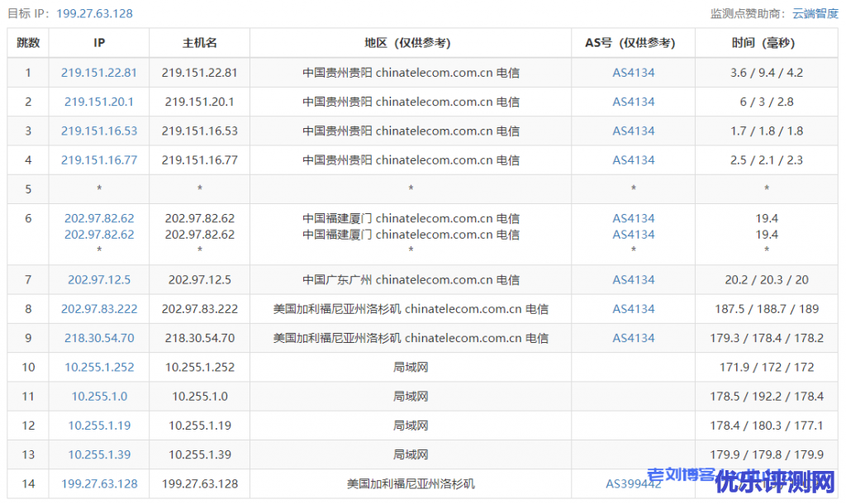Click IP link 10.255.1.0 in IP column
The height and width of the screenshot is (504, 846).
tap(99, 396)
